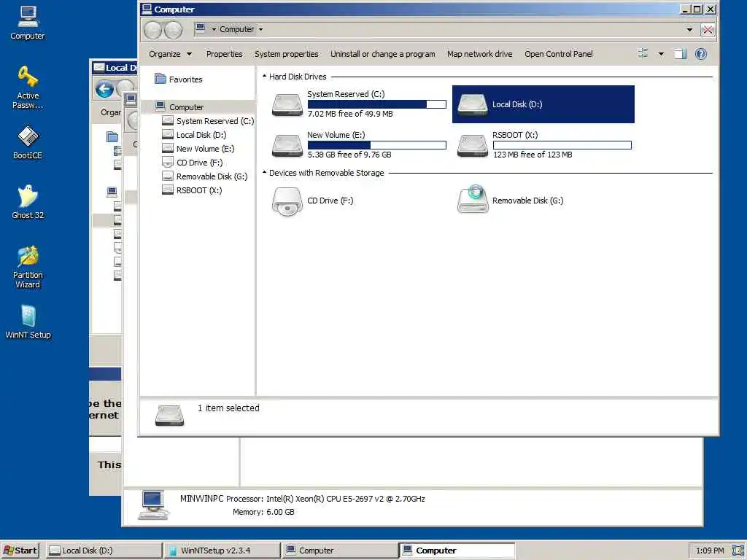
Task: Select Favorites in navigation pane
Action: 179,79
